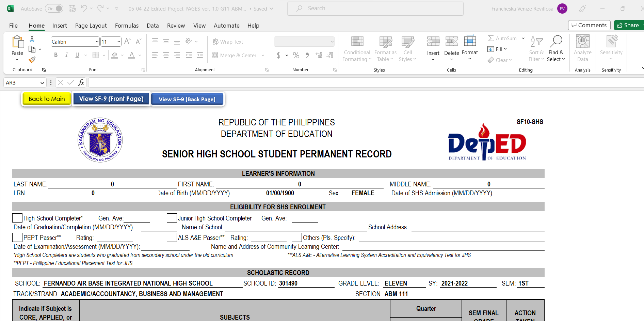
Task: Toggle the AutoSave switch
Action: click(x=54, y=9)
